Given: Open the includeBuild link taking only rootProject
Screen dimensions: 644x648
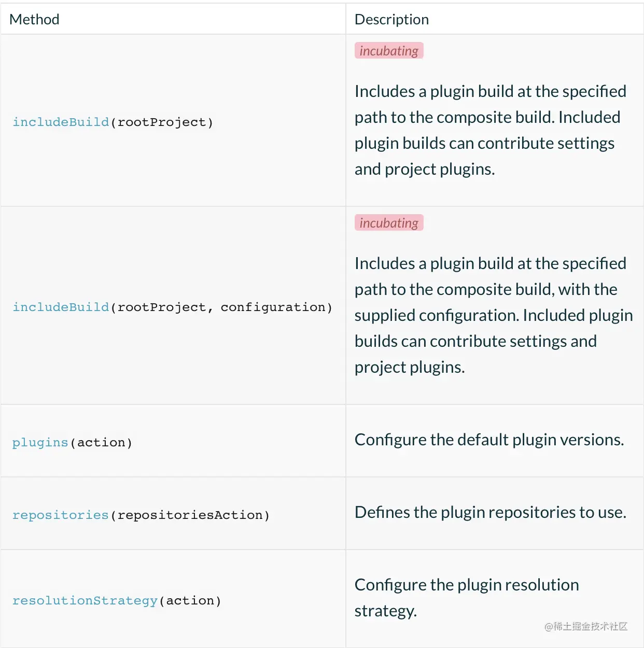Looking at the screenshot, I should click(61, 122).
